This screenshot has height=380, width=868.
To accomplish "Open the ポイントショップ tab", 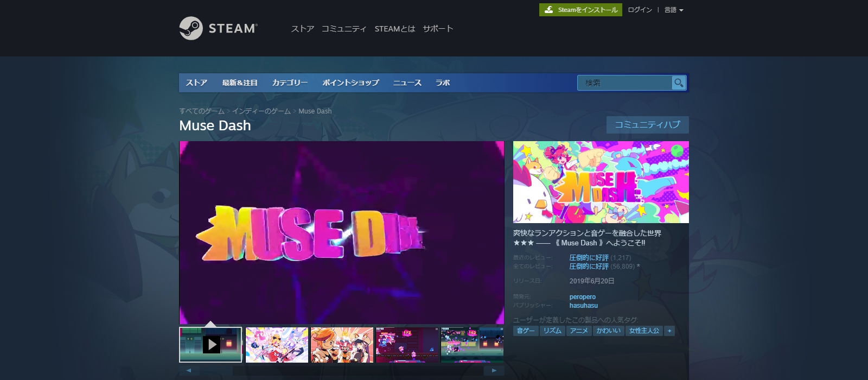I will [x=350, y=83].
